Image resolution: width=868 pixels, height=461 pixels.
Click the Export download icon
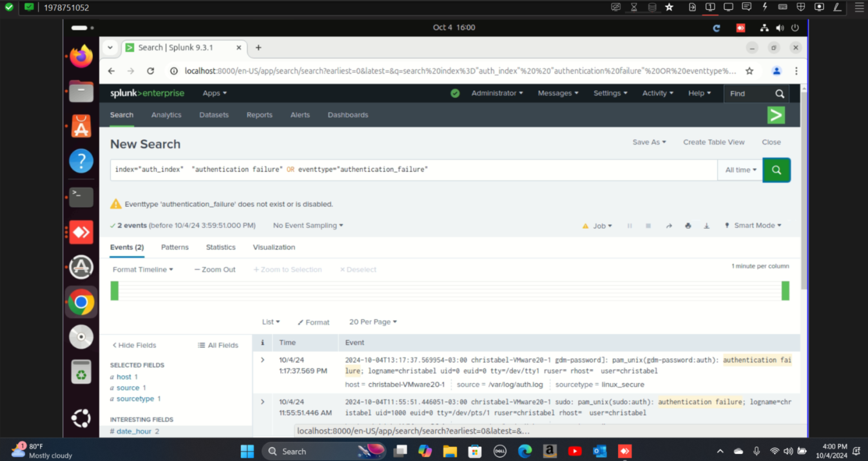coord(707,226)
